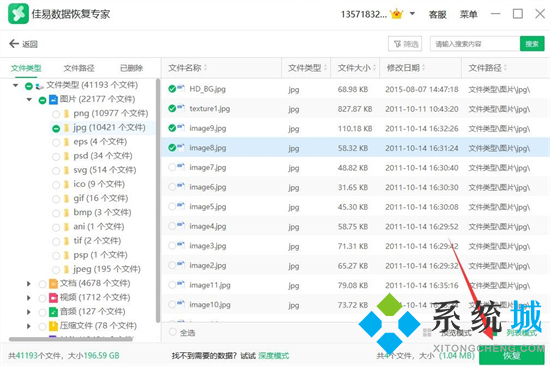Expand the 文档 tree node
This screenshot has width=550, height=366.
click(x=29, y=284)
